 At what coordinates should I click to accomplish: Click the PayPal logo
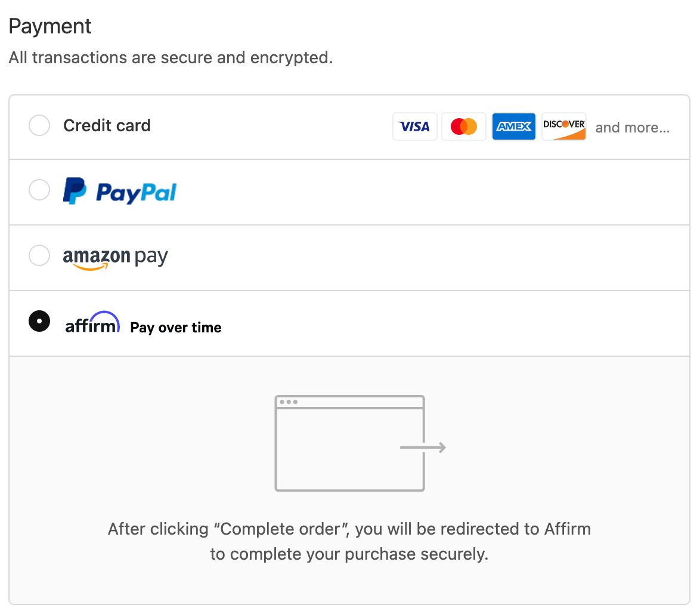[x=120, y=191]
